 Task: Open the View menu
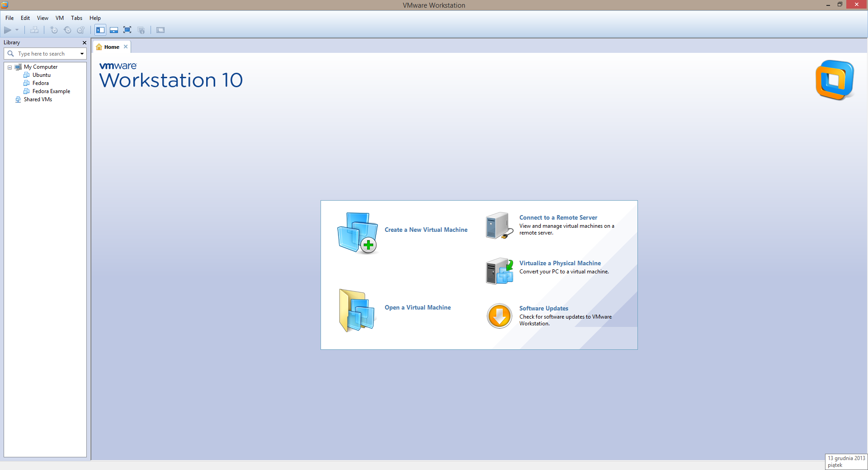pos(42,18)
